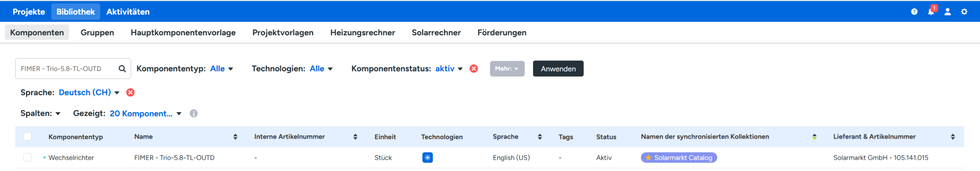The height and width of the screenshot is (171, 980).
Task: Clear the Komponentenstatus filter with red X
Action: pos(474,69)
